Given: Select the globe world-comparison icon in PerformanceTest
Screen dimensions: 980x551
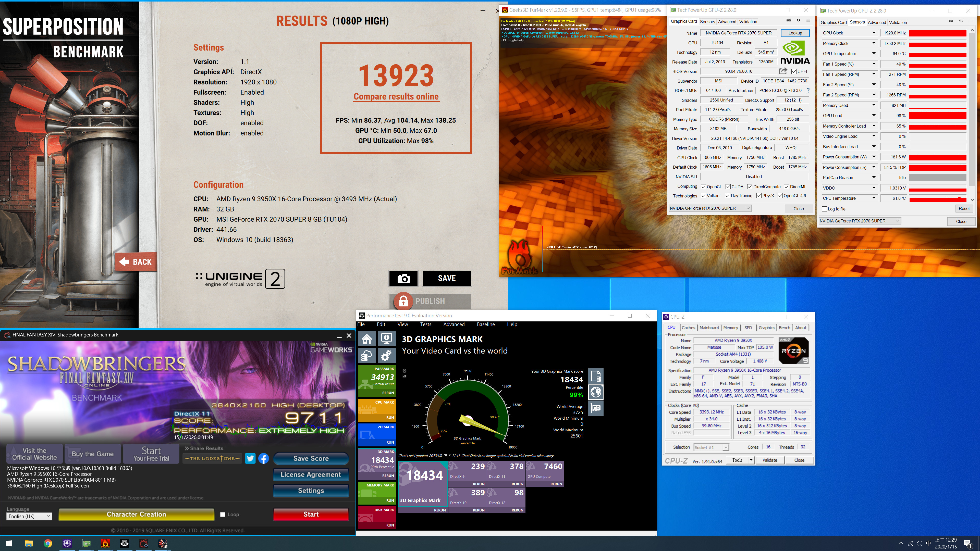Looking at the screenshot, I should (596, 392).
